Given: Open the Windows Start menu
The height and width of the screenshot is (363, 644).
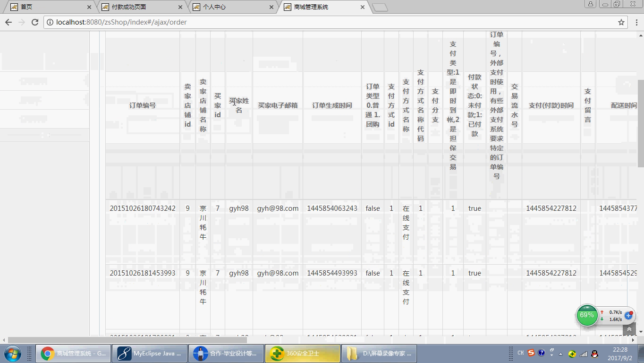Looking at the screenshot, I should [x=12, y=353].
